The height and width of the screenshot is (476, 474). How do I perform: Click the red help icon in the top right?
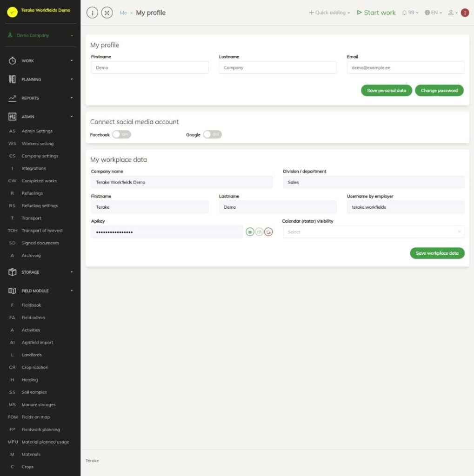(x=465, y=13)
